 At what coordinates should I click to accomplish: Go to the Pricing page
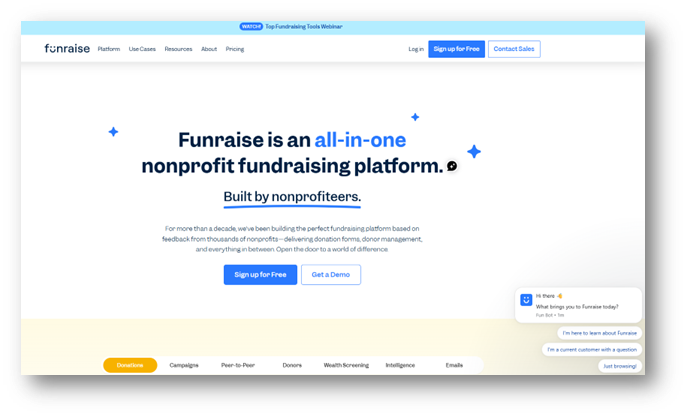coord(235,49)
